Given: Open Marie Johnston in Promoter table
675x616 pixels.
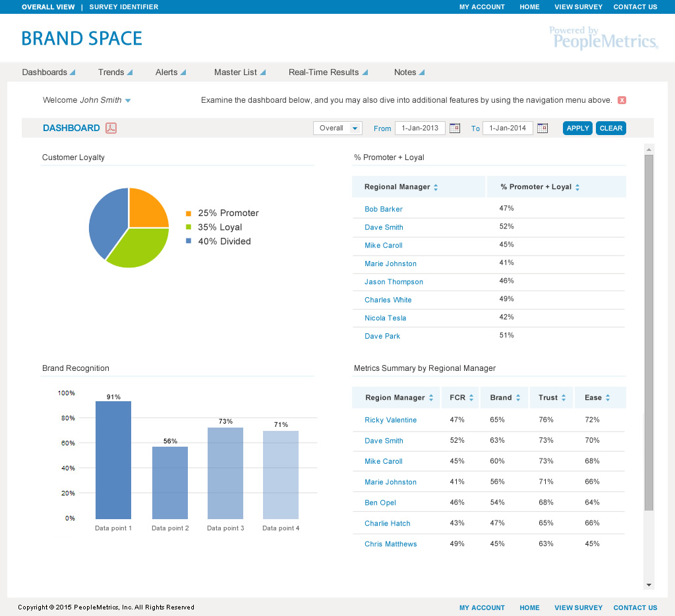Looking at the screenshot, I should (x=390, y=264).
